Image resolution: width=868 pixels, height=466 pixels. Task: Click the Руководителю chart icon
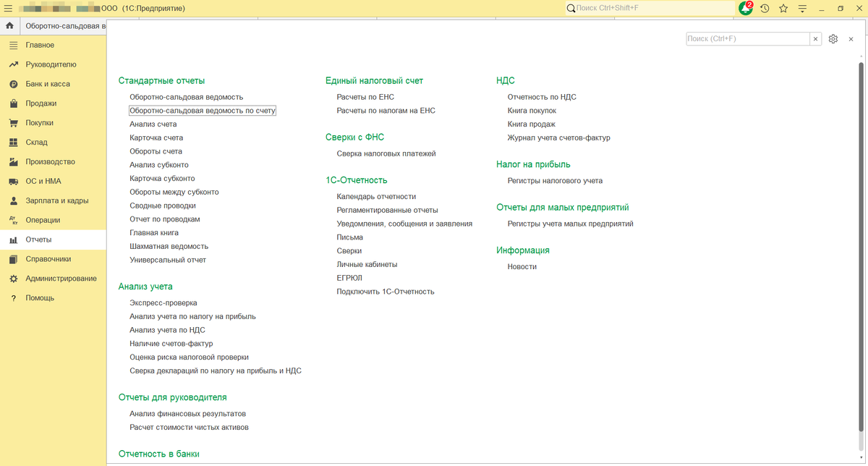click(x=13, y=64)
